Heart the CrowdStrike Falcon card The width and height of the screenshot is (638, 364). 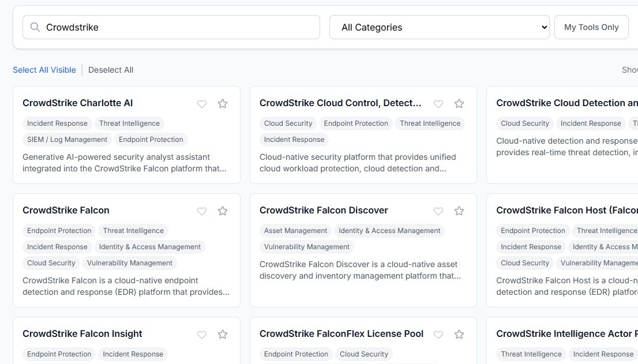pos(202,211)
